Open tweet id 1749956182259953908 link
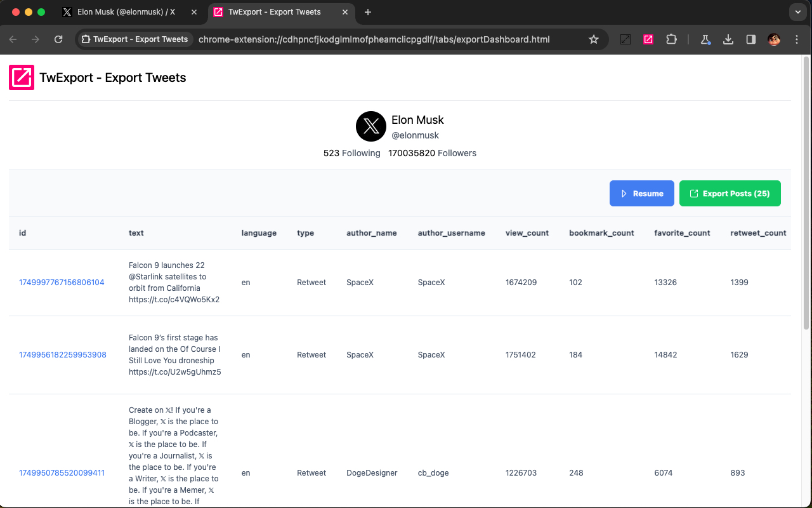This screenshot has height=508, width=812. click(63, 355)
